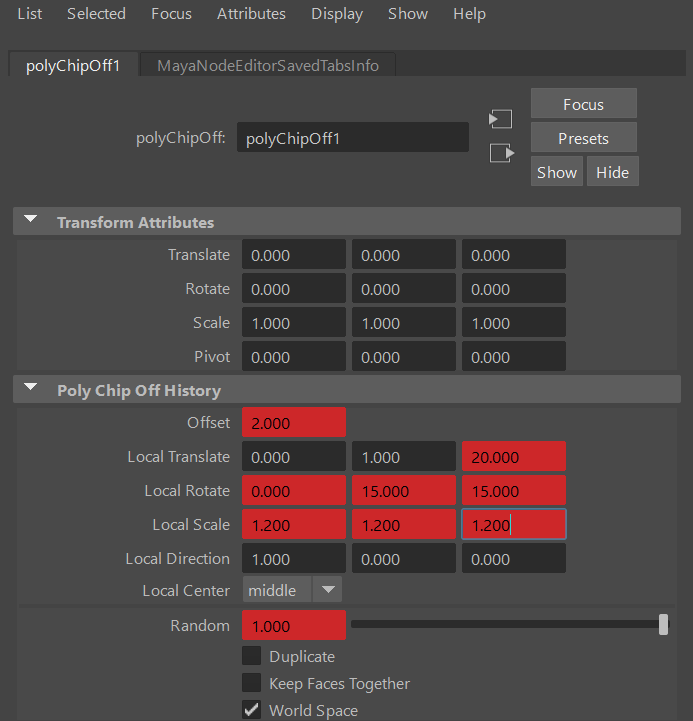
Task: Click the Presets button
Action: pos(584,138)
